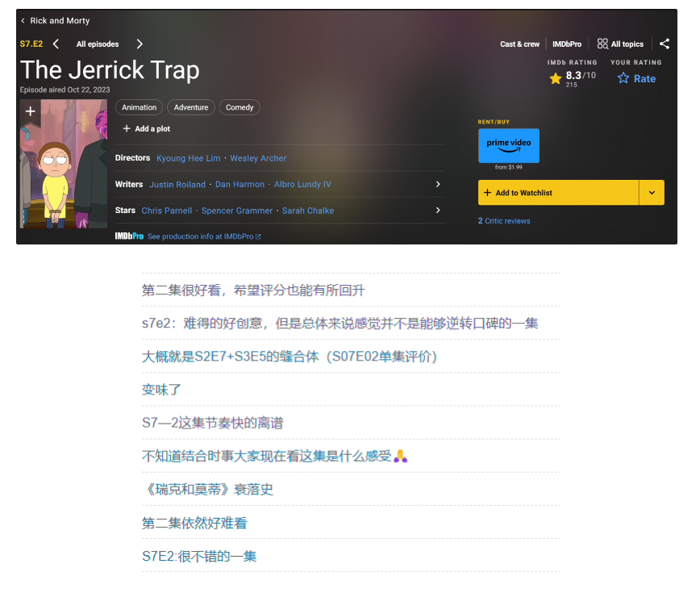
Task: Expand the Writers row chevron
Action: click(438, 184)
